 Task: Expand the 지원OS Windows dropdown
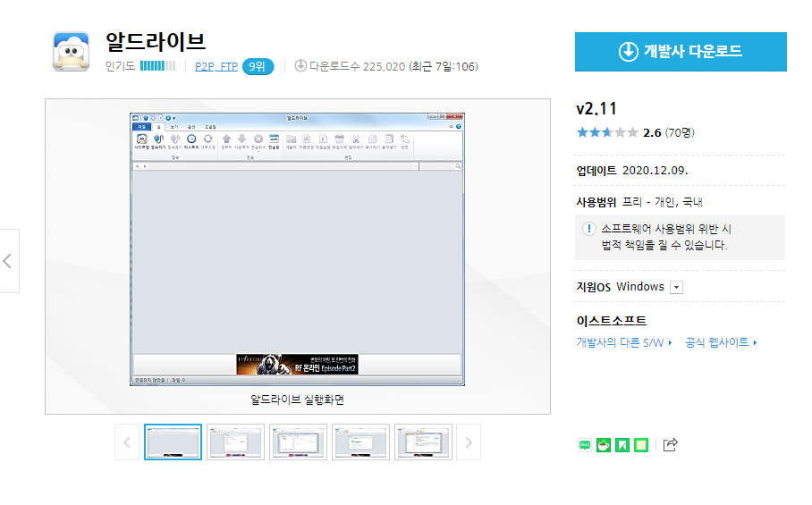[676, 287]
